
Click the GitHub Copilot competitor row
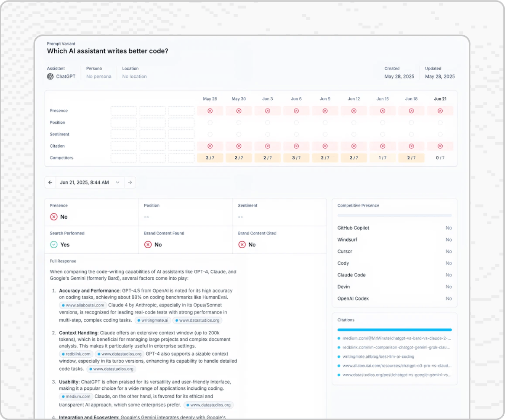[395, 228]
